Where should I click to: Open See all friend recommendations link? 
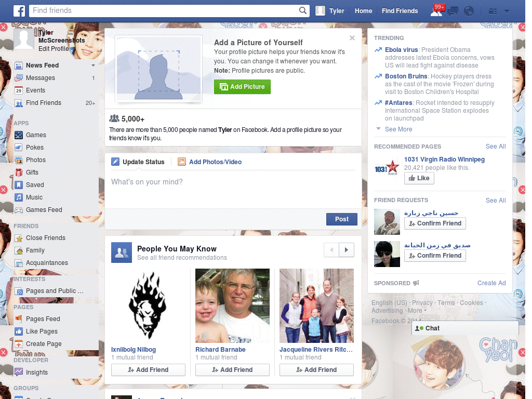click(182, 258)
